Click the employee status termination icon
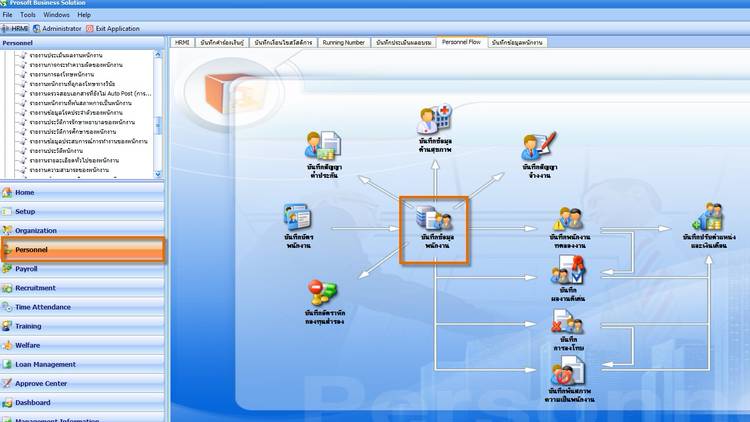 (569, 377)
